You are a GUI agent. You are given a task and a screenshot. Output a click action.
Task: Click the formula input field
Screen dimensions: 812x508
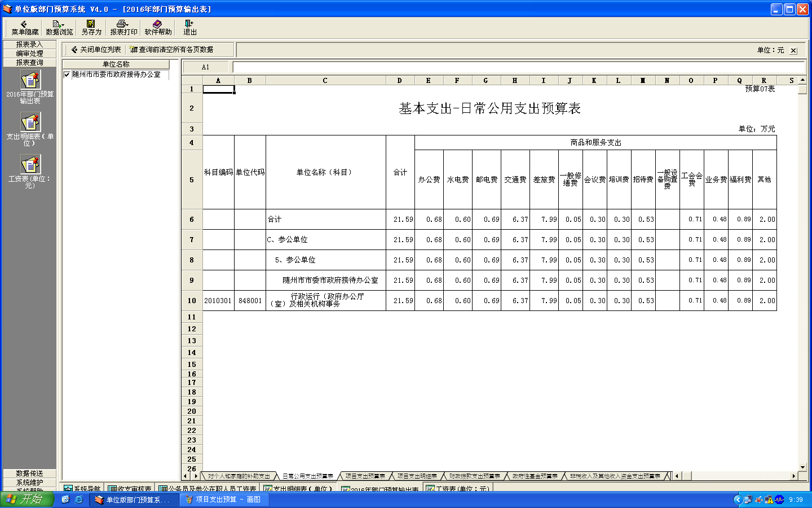point(519,67)
